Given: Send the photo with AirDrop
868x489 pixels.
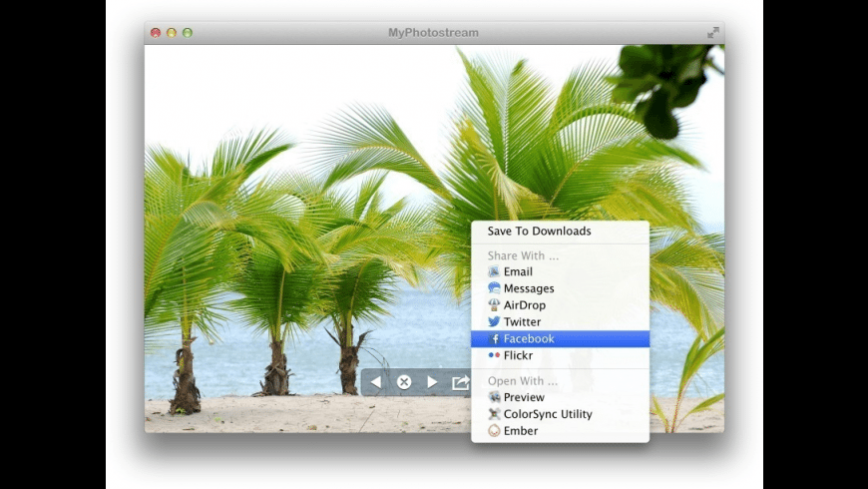Looking at the screenshot, I should coord(560,305).
